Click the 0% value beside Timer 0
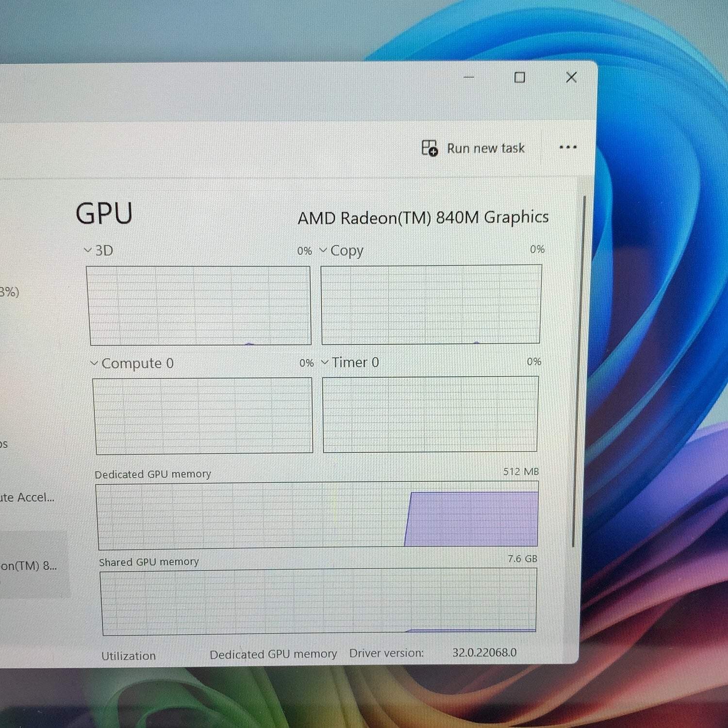728x728 pixels. [534, 362]
